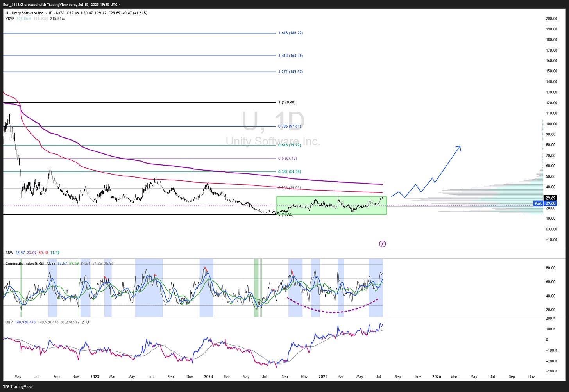
Task: Select the Composite Index & RSI label
Action: tap(25, 264)
